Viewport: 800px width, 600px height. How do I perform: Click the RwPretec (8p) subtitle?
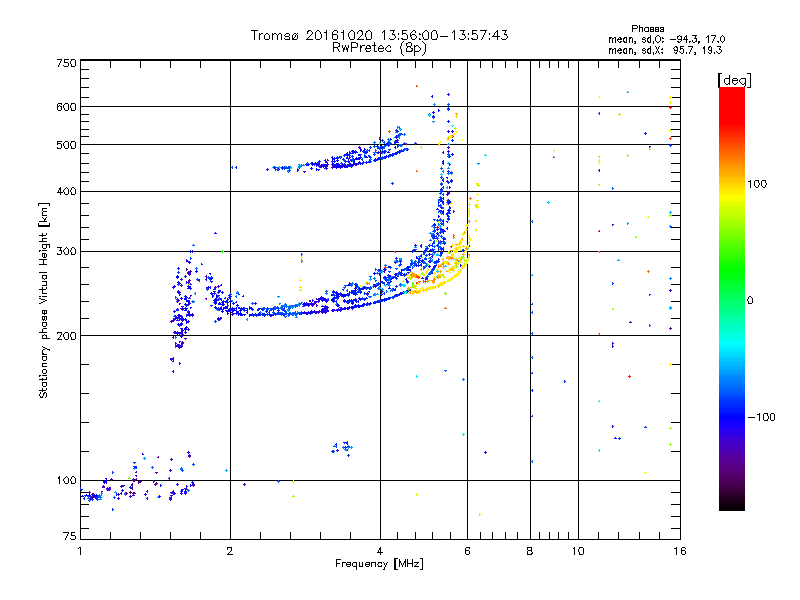[379, 47]
